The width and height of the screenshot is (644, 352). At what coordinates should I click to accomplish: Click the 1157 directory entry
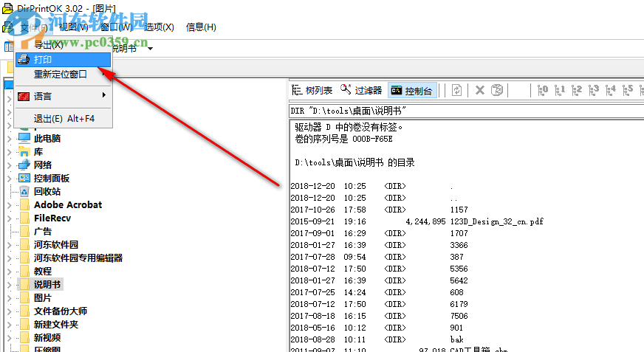(459, 210)
